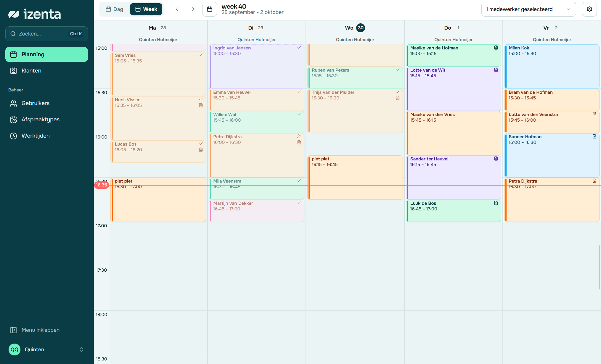Open the note icon on Sander Hofman appointment
The image size is (601, 364).
click(x=594, y=136)
